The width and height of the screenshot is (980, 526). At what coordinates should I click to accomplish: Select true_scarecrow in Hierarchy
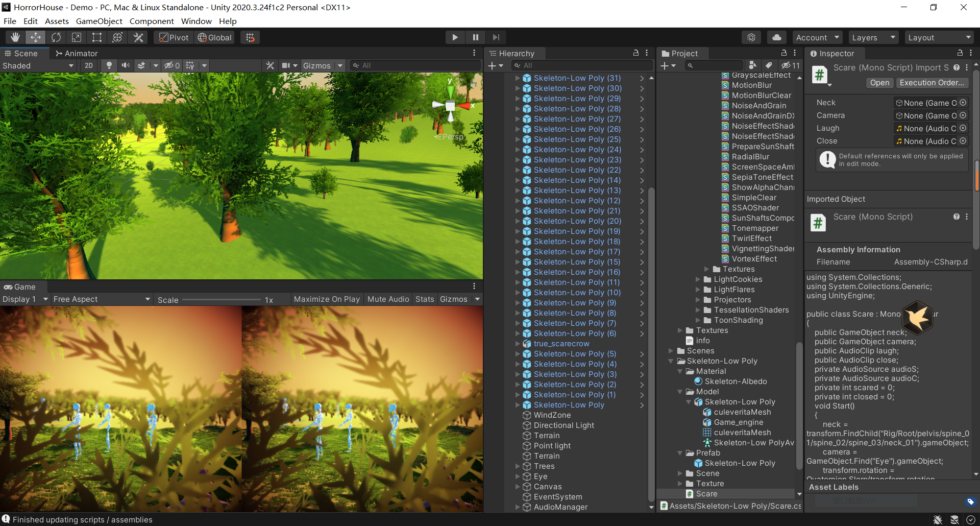coord(561,344)
